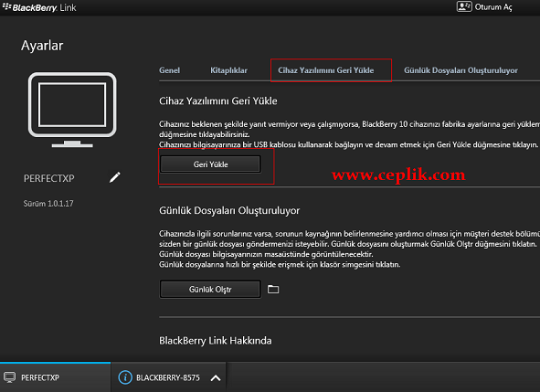Click the BlackBerry Link Hakkında heading

(216, 341)
